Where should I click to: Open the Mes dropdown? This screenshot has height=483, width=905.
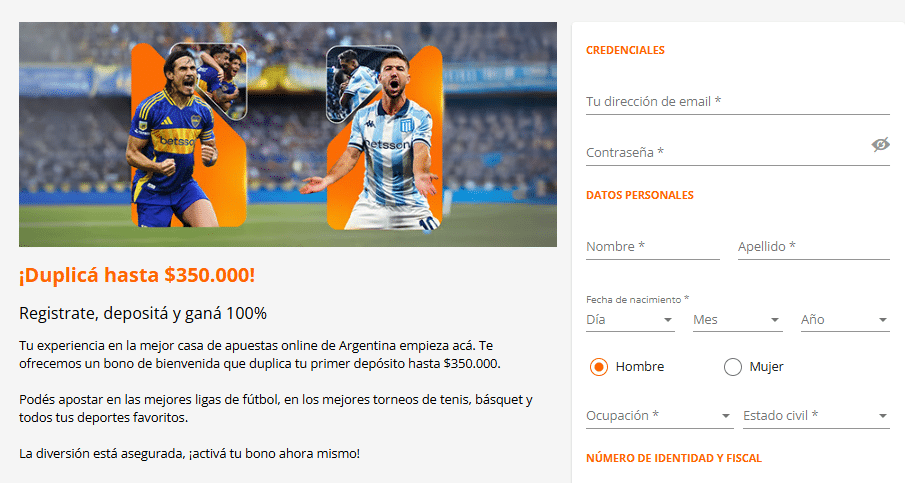point(738,320)
